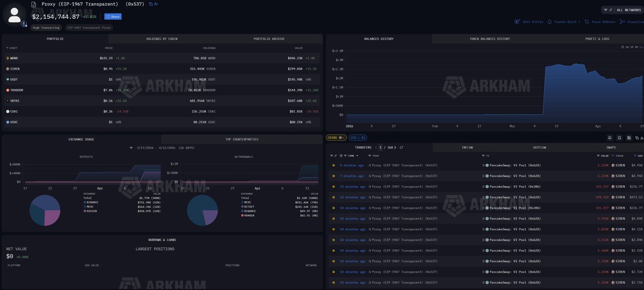644x290 pixels.
Task: Share this entity page
Action: [113, 17]
